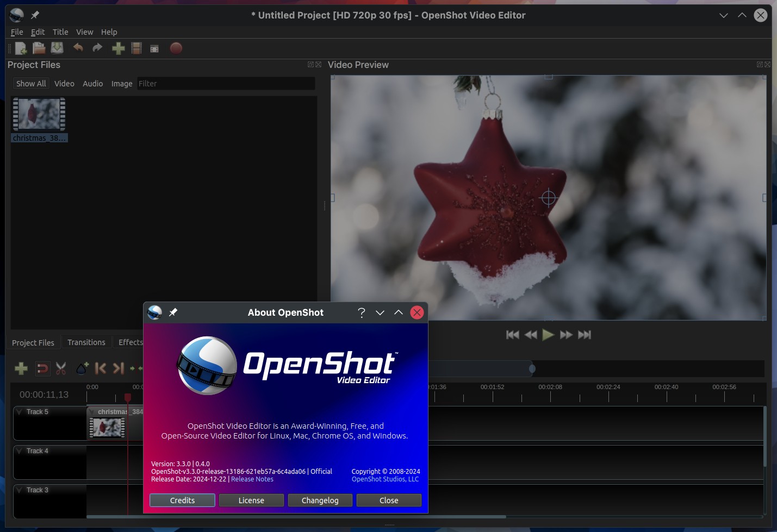Viewport: 777px width, 532px height.
Task: Open the Title menu
Action: point(60,32)
